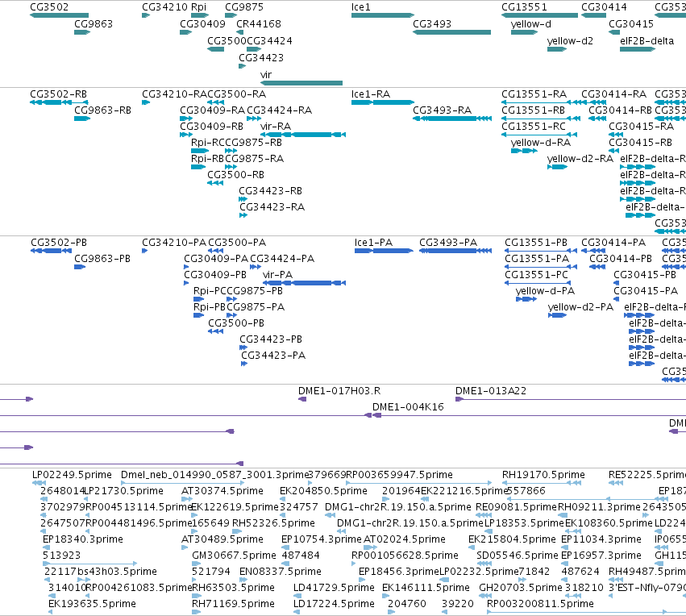
Task: Open the vir-PA protein label
Action: tap(277, 275)
